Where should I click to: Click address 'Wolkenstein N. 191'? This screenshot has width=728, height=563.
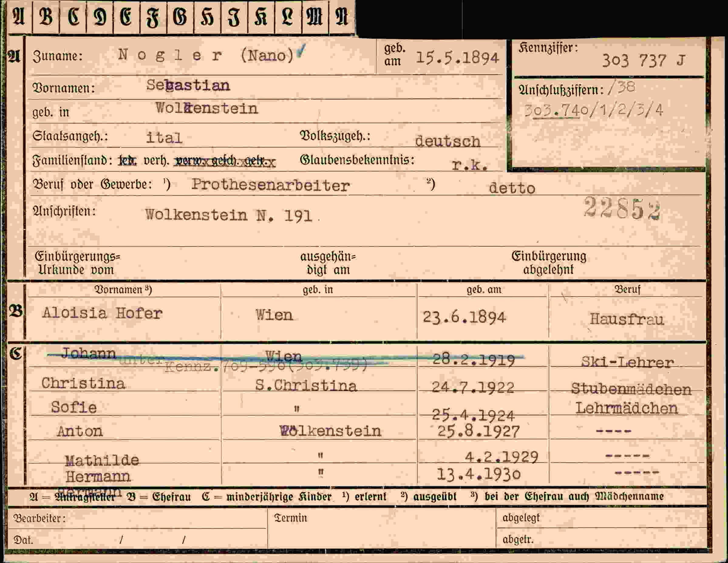click(x=229, y=215)
